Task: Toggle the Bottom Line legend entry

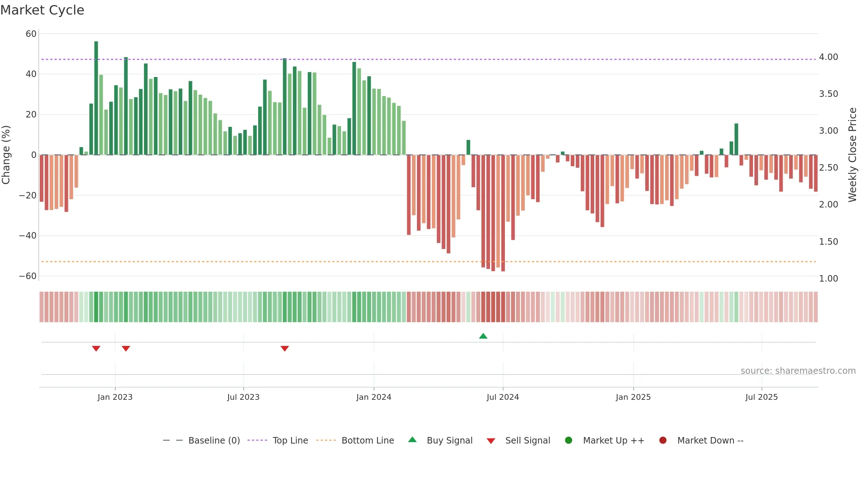Action: [355, 440]
